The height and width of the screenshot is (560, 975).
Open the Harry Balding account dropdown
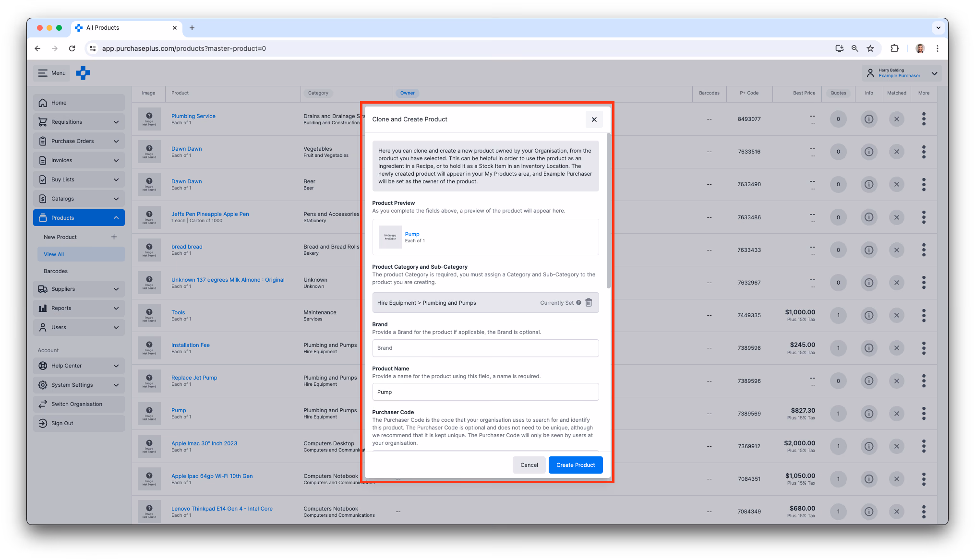[901, 73]
